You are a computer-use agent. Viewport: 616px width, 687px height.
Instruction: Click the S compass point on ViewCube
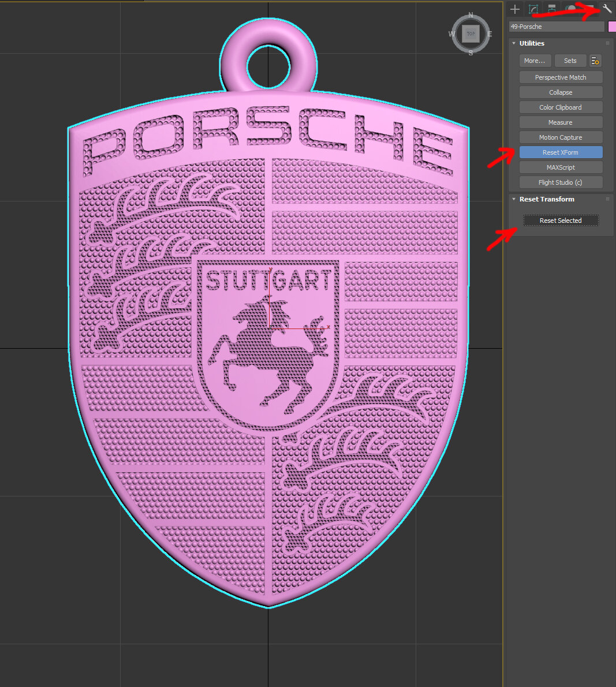click(x=471, y=53)
